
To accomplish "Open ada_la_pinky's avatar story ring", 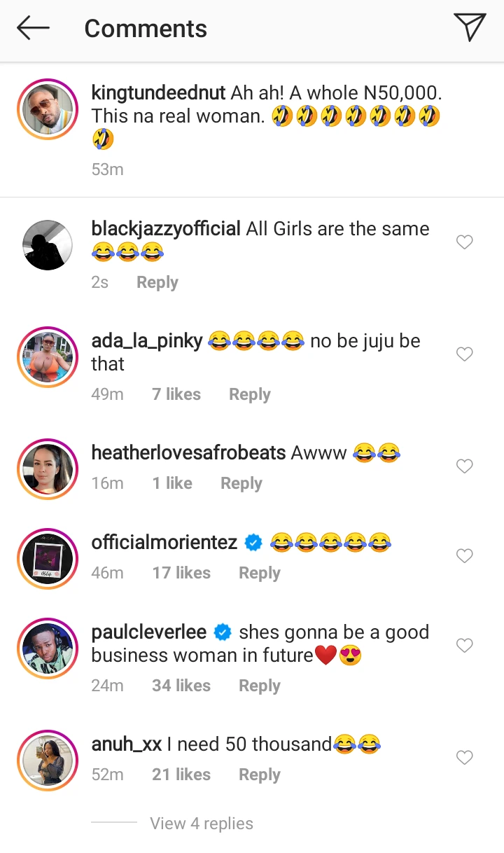I will (x=47, y=356).
